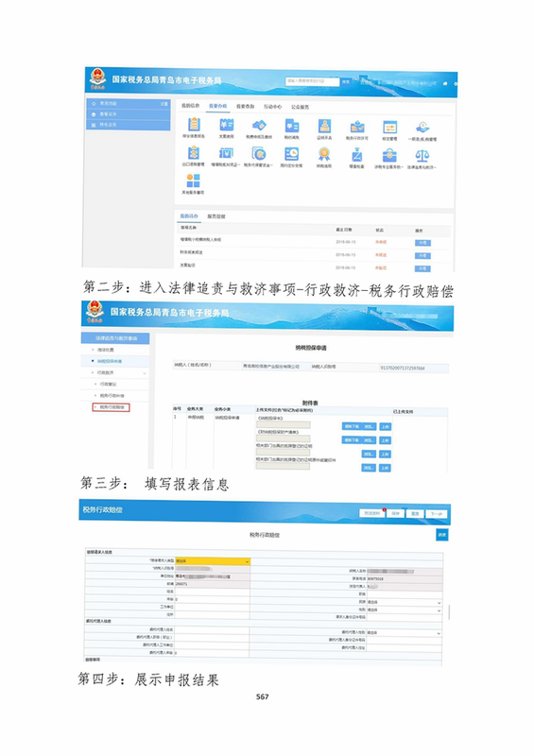This screenshot has width=534, height=756.
Task: Click the 下一步 button in the form header
Action: pos(436,514)
